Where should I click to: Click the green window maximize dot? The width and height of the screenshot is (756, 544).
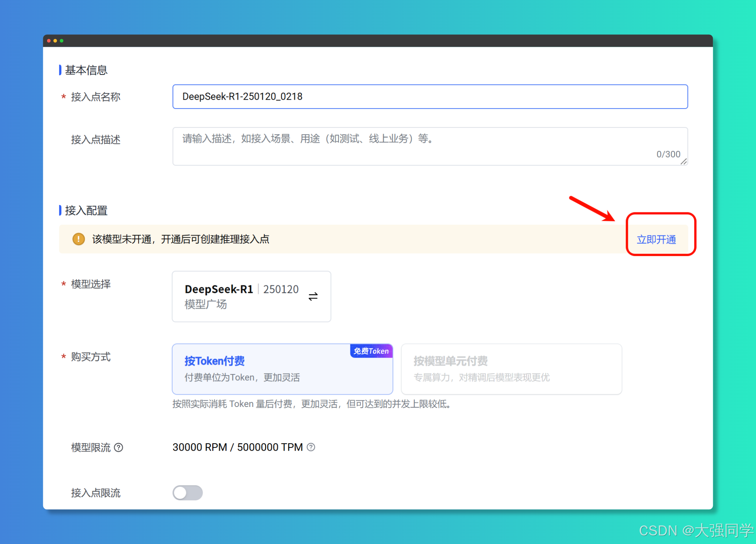[x=62, y=41]
